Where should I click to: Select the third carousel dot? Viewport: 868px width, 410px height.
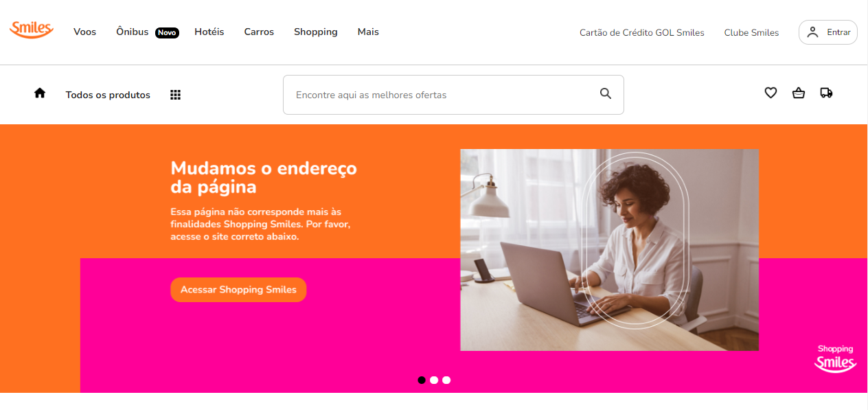(446, 380)
